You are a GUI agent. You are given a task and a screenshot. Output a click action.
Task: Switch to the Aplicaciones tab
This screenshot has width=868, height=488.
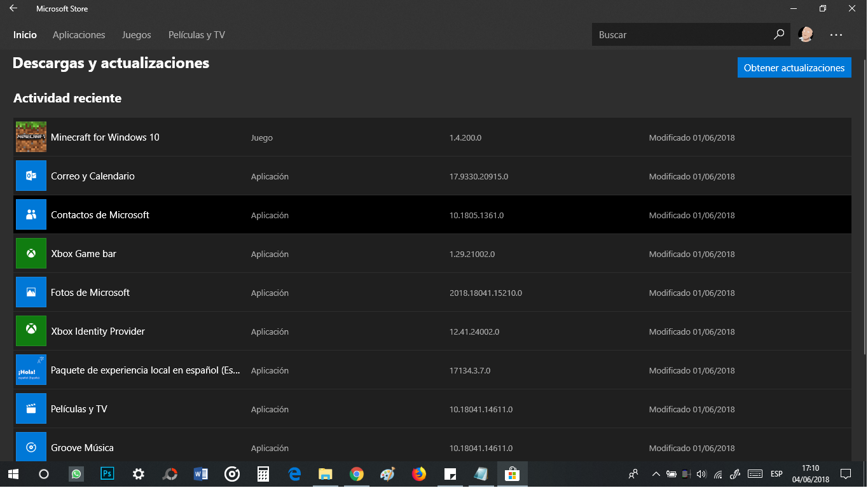[x=79, y=35]
